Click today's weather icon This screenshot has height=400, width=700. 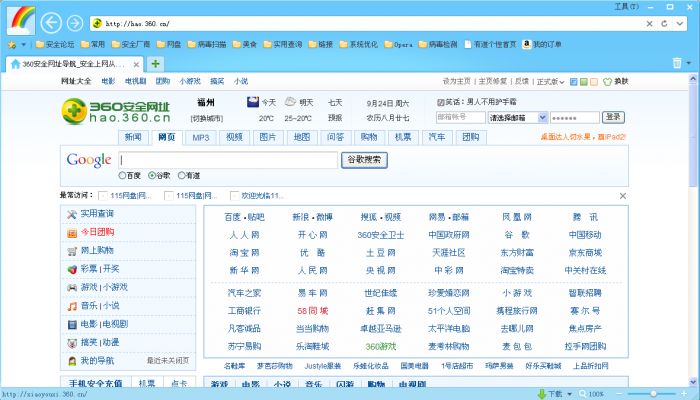(253, 102)
